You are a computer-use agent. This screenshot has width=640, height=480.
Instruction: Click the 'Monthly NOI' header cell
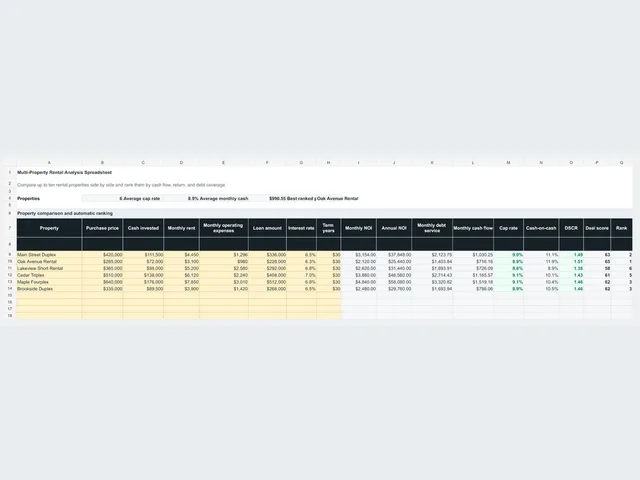(x=359, y=228)
